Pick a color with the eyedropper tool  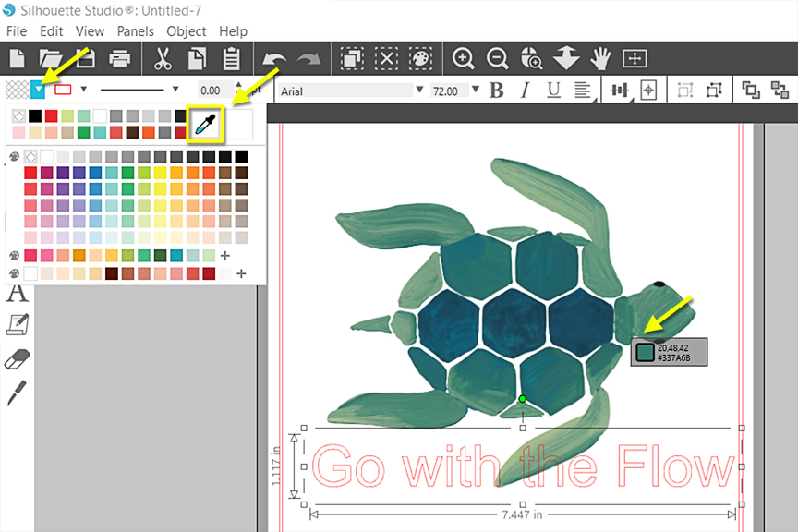coord(205,124)
